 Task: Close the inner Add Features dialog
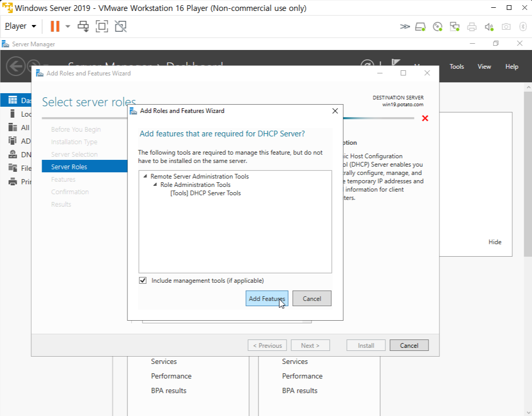coord(335,111)
